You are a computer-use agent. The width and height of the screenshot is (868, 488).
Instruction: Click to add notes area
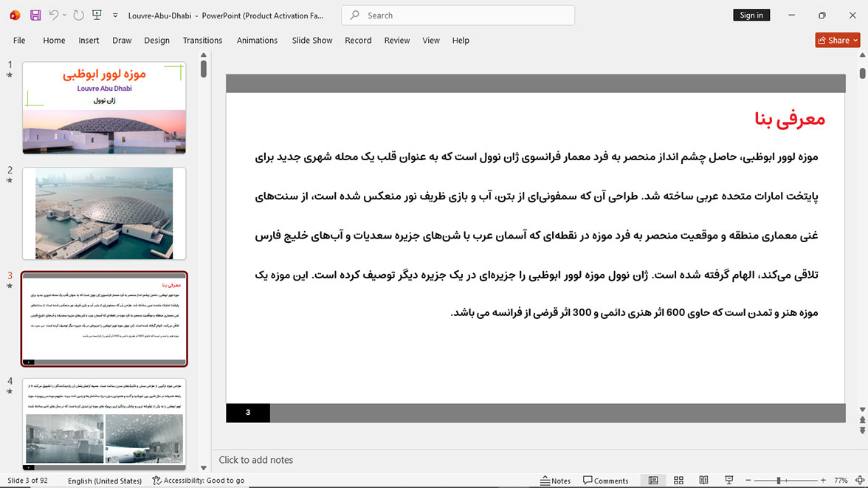[255, 460]
